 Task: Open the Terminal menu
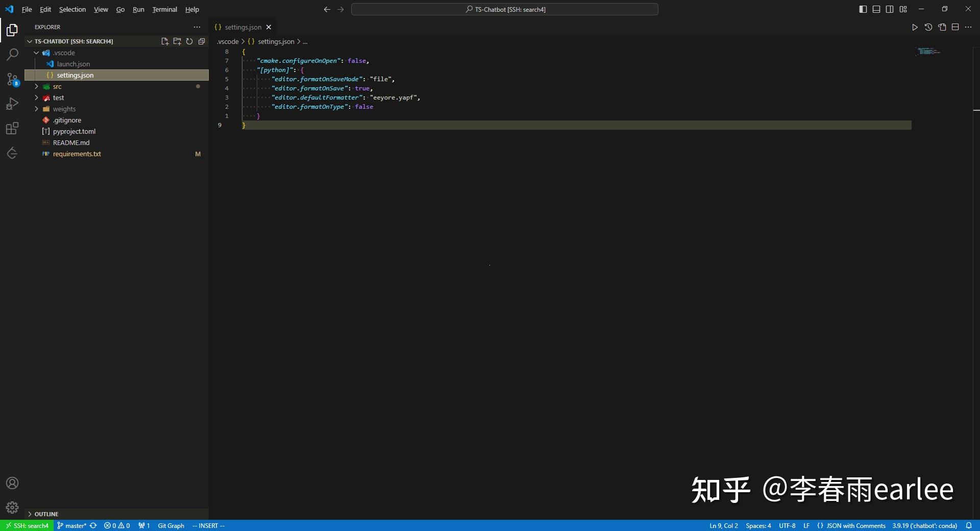(164, 9)
